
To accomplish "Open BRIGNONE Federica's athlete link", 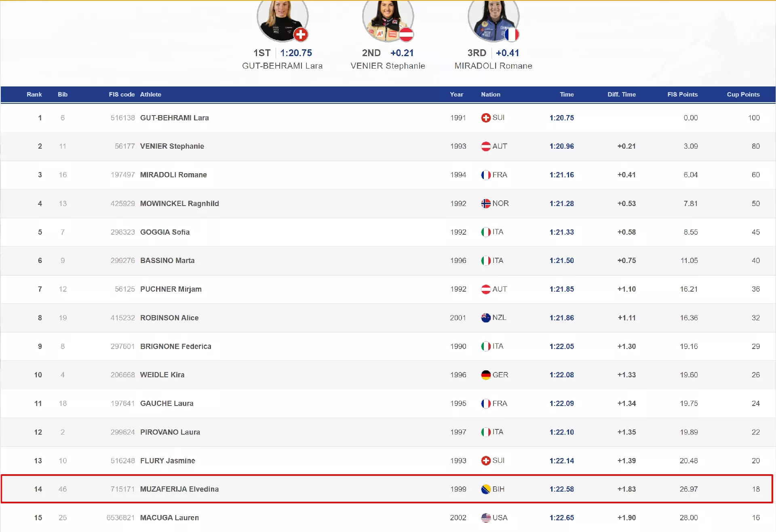I will 175,347.
